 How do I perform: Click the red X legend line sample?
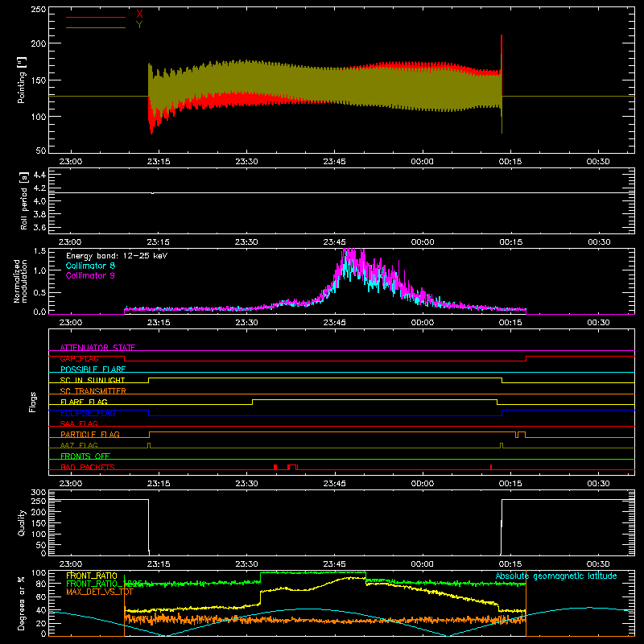point(96,17)
